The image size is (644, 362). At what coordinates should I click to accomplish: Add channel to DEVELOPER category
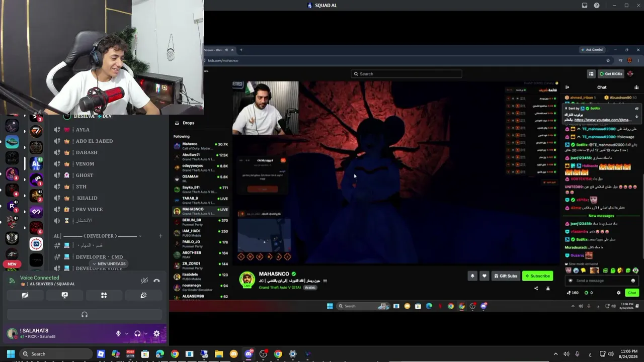coord(160,236)
